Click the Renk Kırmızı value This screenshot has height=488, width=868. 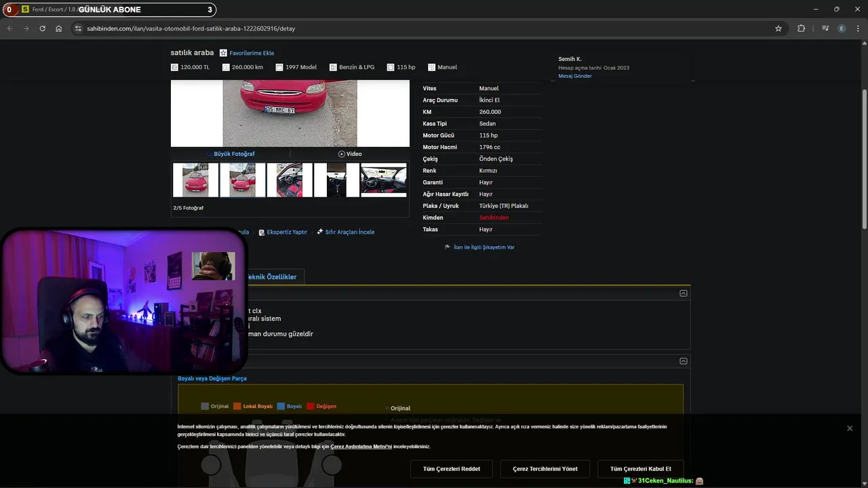(488, 171)
